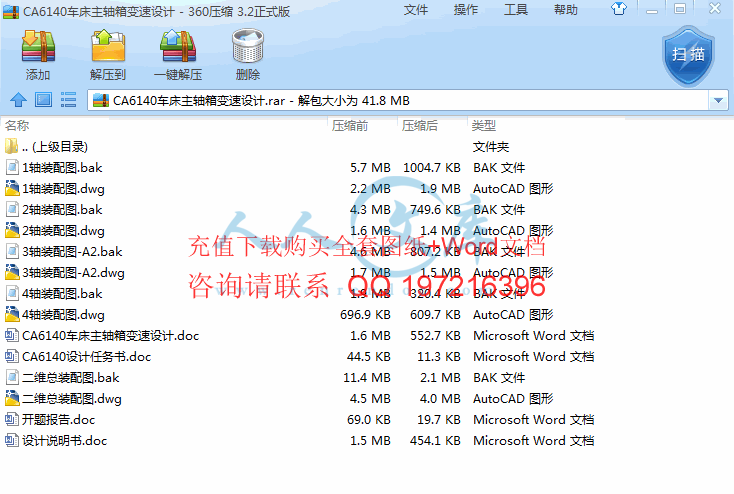Click the 11.4 MB size value

pos(367,377)
